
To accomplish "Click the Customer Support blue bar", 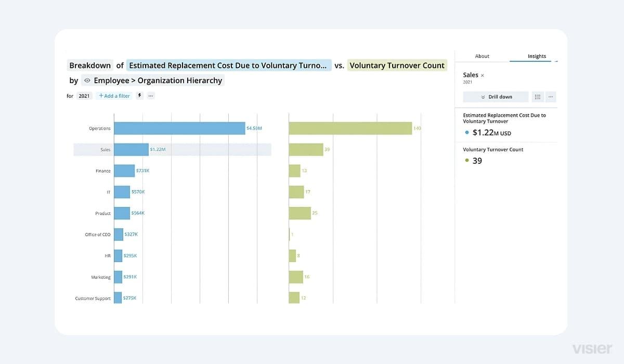I will coord(118,298).
